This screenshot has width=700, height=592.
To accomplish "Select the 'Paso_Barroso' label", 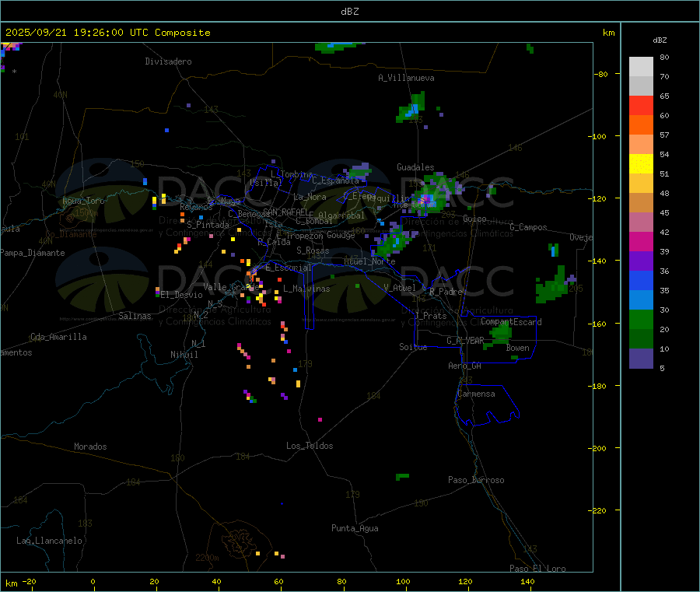I will pos(476,480).
